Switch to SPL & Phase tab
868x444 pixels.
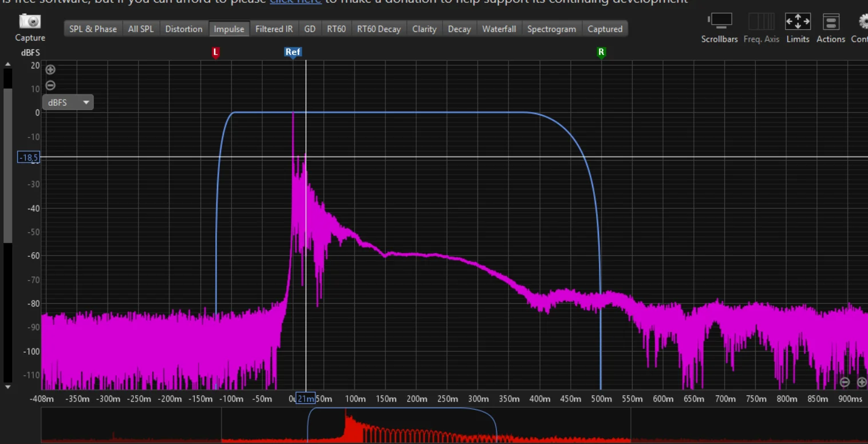pyautogui.click(x=93, y=29)
